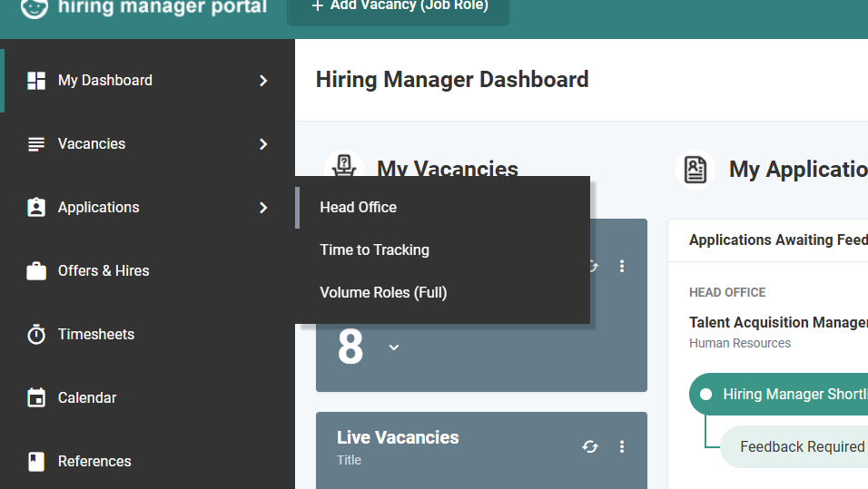Image resolution: width=868 pixels, height=489 pixels.
Task: Expand Vacancies submenu chevron
Action: click(263, 144)
